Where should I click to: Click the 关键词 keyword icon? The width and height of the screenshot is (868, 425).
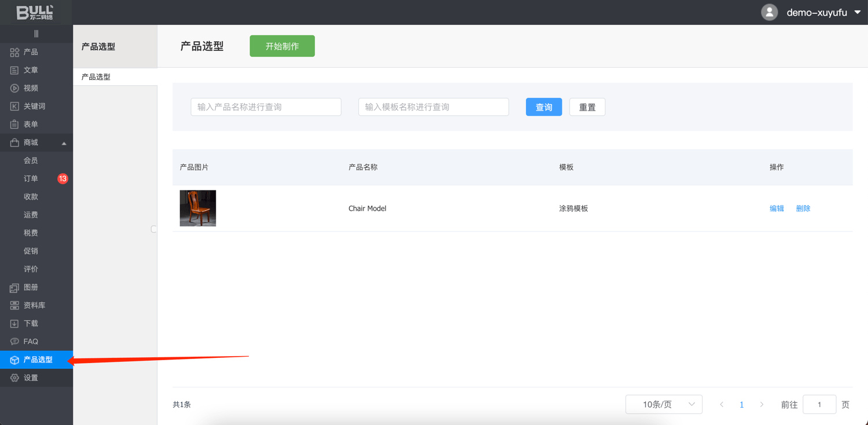click(x=14, y=107)
